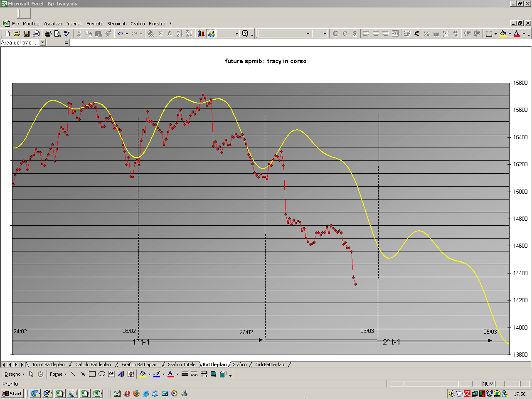The image size is (532, 399).
Task: Run the spell check ABC icon
Action: pyautogui.click(x=67, y=34)
